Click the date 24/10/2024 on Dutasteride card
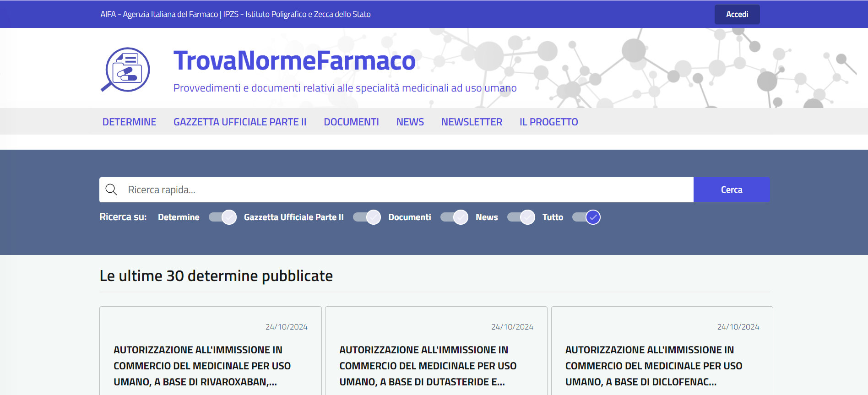Image resolution: width=868 pixels, height=395 pixels. pyautogui.click(x=512, y=327)
